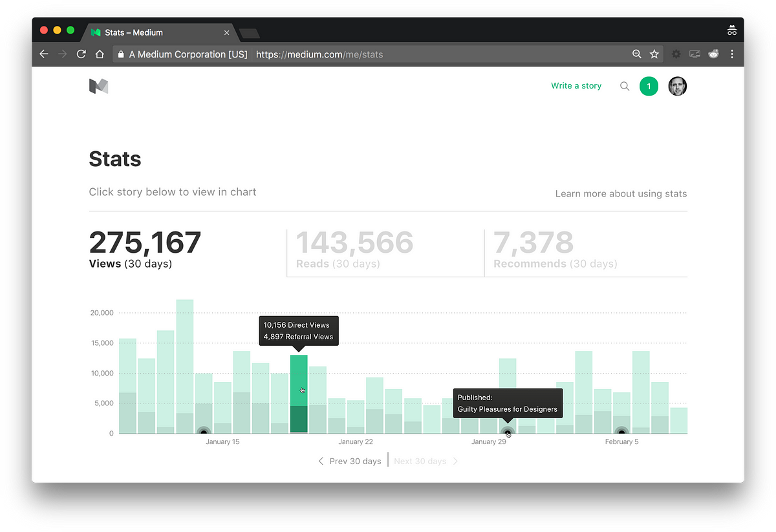Bookmark this page with star icon
This screenshot has width=776, height=532.
click(654, 54)
